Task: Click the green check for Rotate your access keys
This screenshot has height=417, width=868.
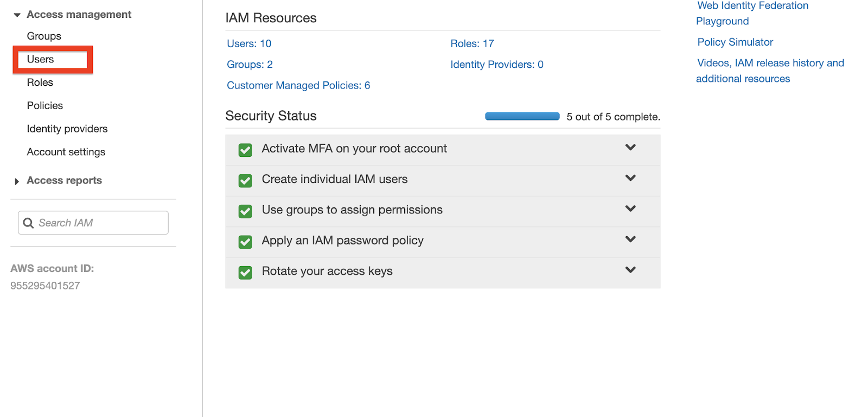Action: [245, 273]
